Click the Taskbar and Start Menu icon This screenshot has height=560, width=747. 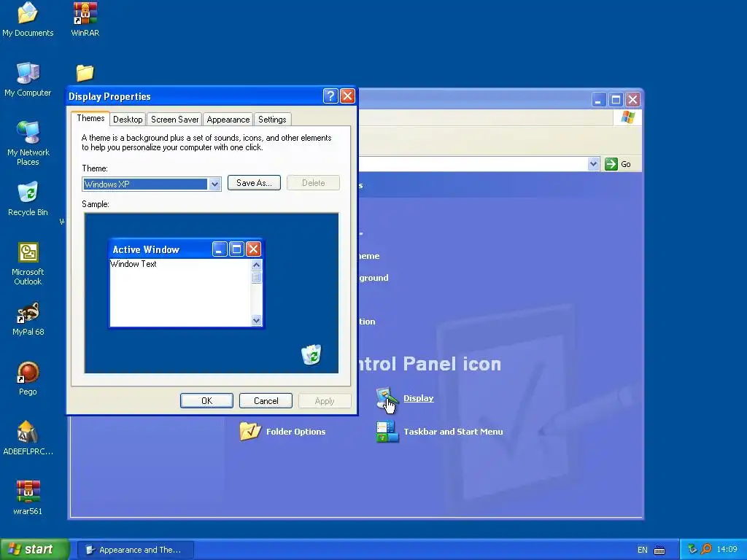click(387, 432)
